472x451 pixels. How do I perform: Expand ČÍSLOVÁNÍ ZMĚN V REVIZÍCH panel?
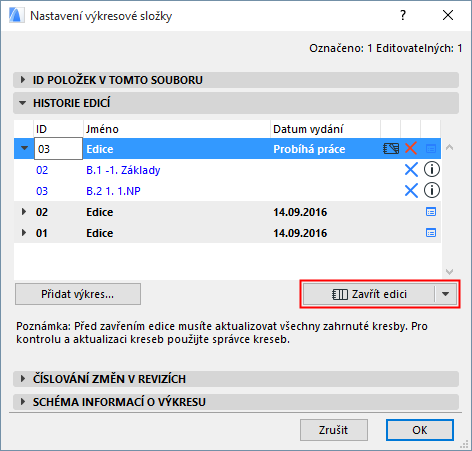(x=236, y=379)
